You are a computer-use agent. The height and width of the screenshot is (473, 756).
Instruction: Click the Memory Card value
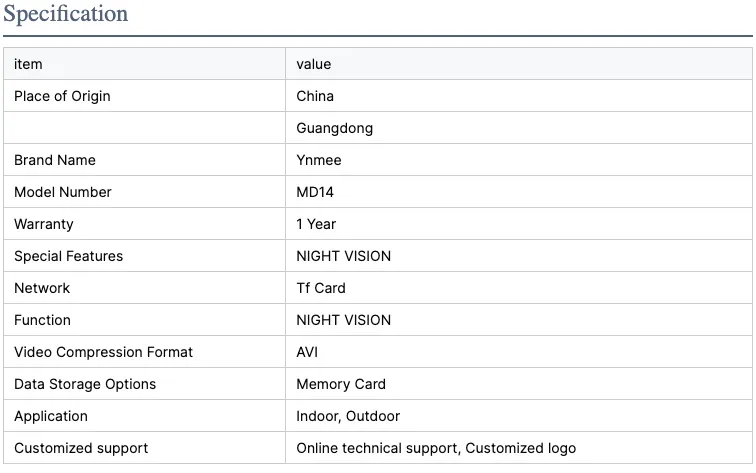(341, 384)
